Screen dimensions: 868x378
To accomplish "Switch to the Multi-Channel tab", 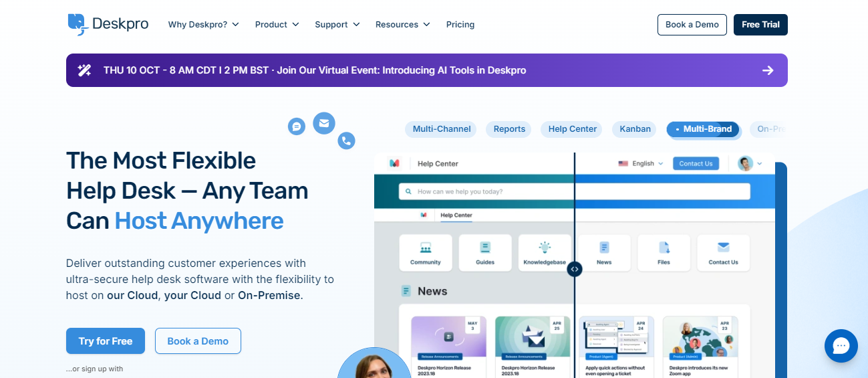I will pyautogui.click(x=442, y=129).
